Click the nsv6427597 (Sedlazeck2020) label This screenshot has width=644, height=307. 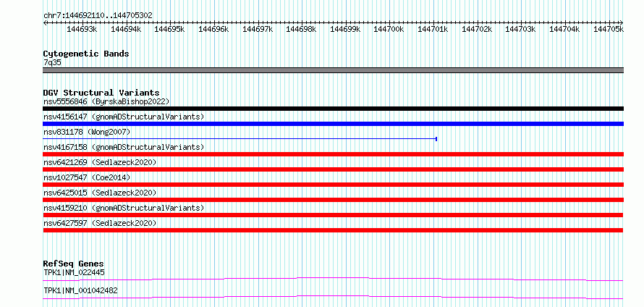click(x=100, y=223)
